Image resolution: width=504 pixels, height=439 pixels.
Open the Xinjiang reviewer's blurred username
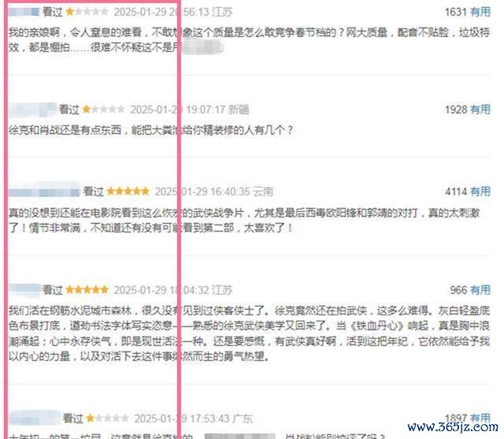tap(32, 110)
